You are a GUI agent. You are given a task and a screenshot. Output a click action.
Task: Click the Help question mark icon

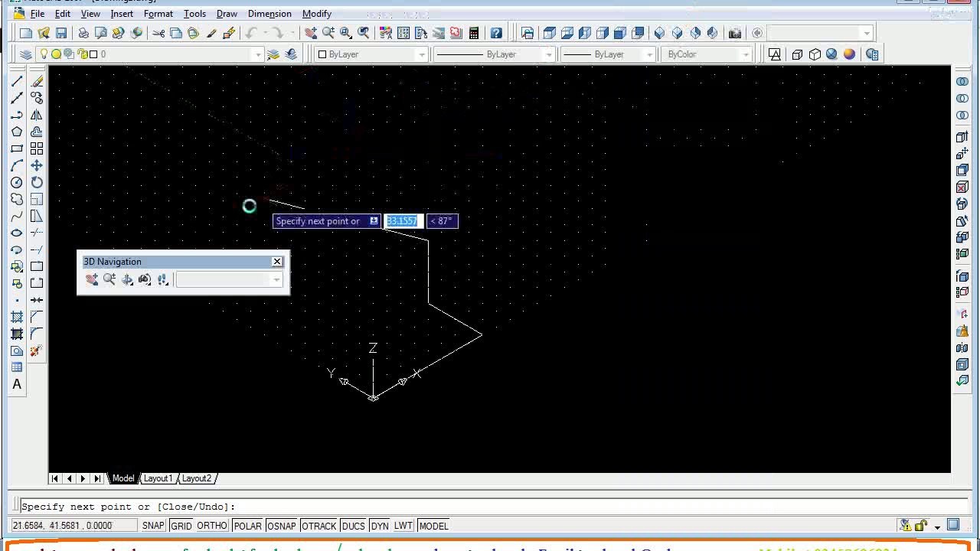496,33
